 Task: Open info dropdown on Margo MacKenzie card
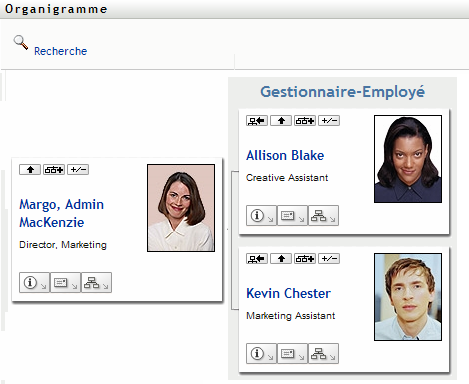pyautogui.click(x=34, y=283)
